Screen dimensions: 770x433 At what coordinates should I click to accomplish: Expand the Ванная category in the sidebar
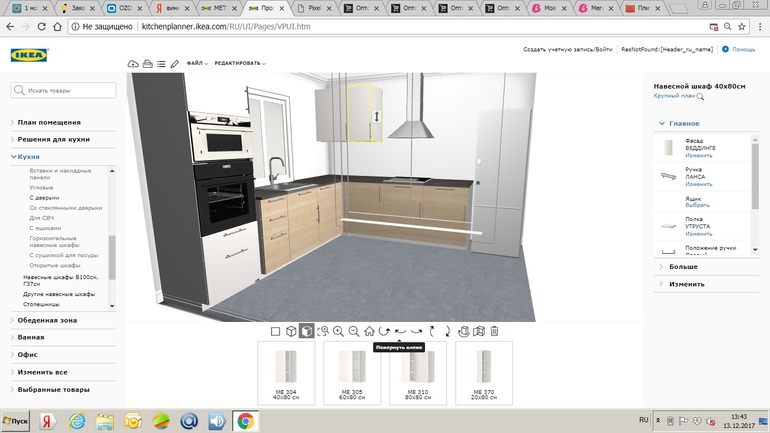pos(31,338)
